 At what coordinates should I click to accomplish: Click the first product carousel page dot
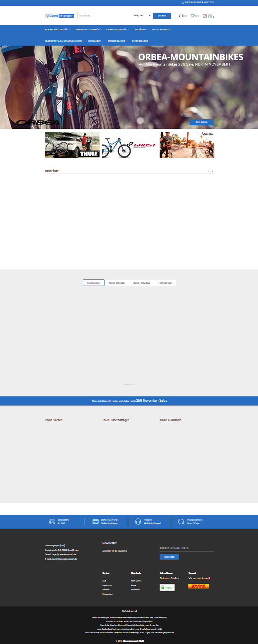coord(127,384)
